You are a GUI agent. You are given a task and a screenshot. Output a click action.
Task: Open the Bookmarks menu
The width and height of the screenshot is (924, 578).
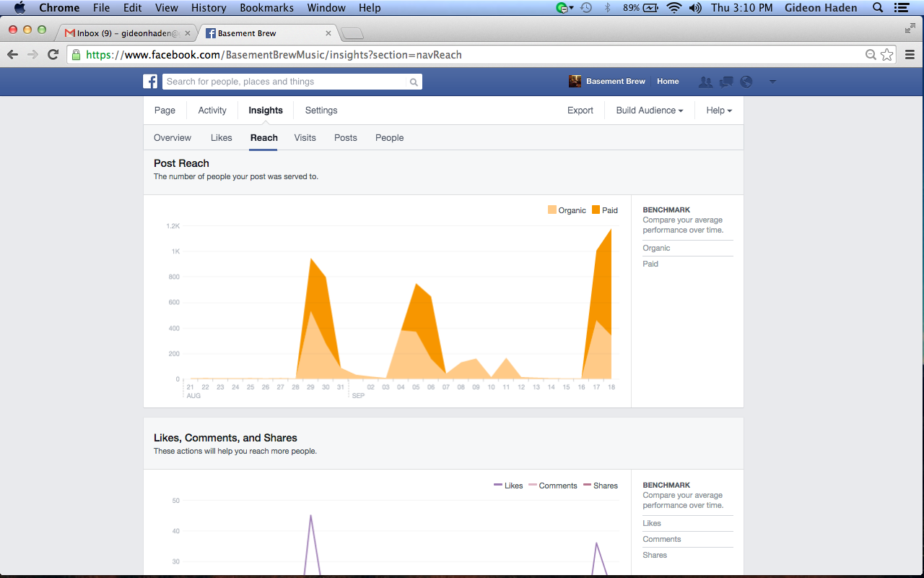pyautogui.click(x=266, y=8)
